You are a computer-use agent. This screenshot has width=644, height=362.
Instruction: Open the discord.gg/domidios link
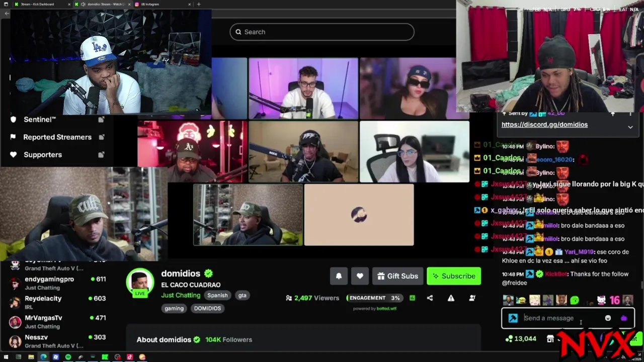click(x=544, y=125)
